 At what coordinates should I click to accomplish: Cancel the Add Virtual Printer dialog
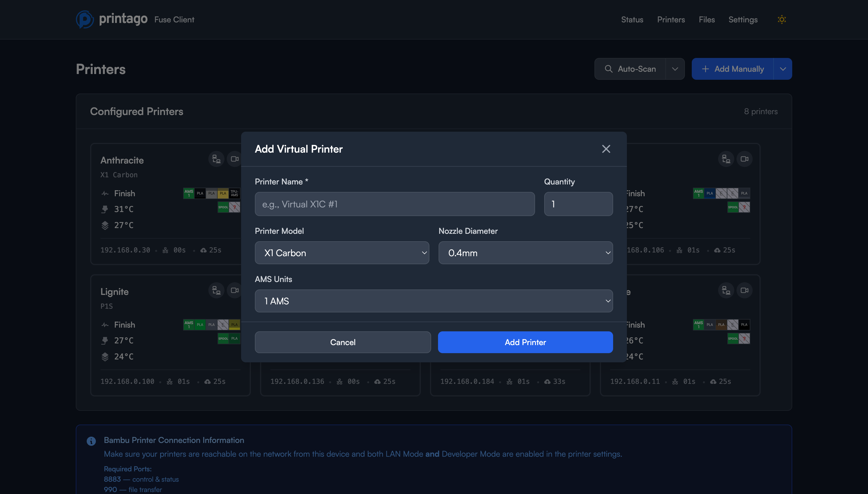pyautogui.click(x=342, y=342)
